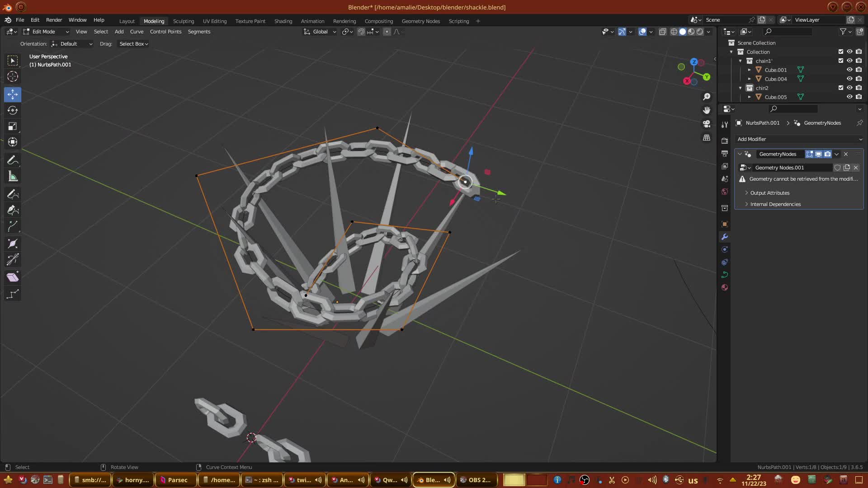Open the Modifiers properties tab
868x488 pixels.
pos(725,237)
